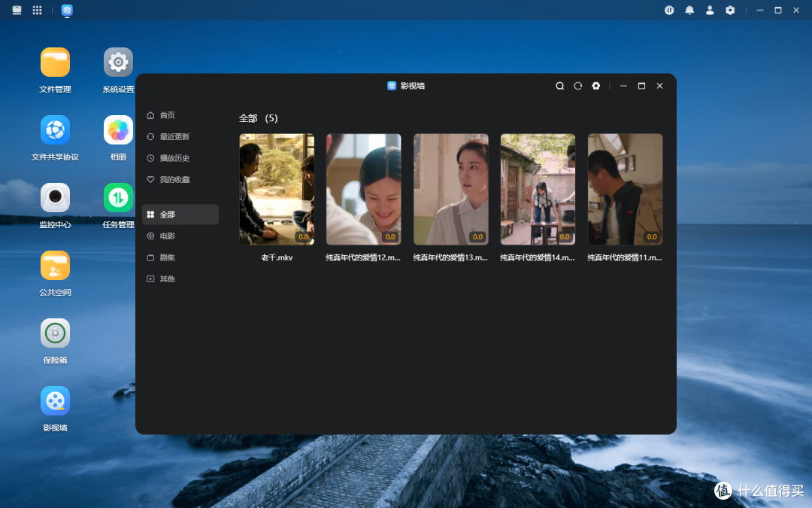
Task: Maximize the 影视墙 window
Action: click(x=641, y=86)
